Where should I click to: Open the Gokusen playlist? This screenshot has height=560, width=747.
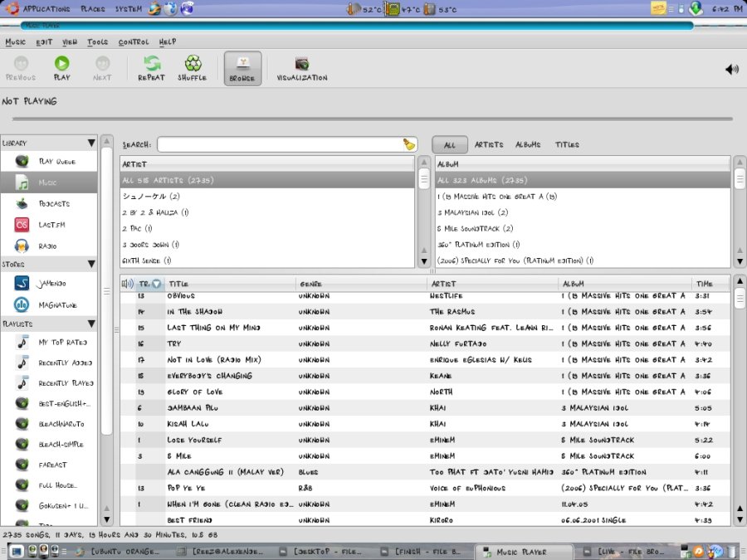[x=49, y=506]
